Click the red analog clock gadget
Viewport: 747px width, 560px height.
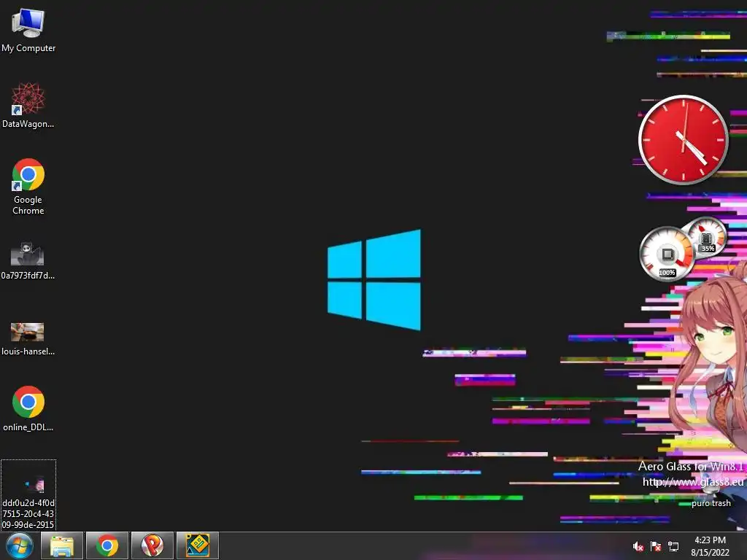[683, 139]
